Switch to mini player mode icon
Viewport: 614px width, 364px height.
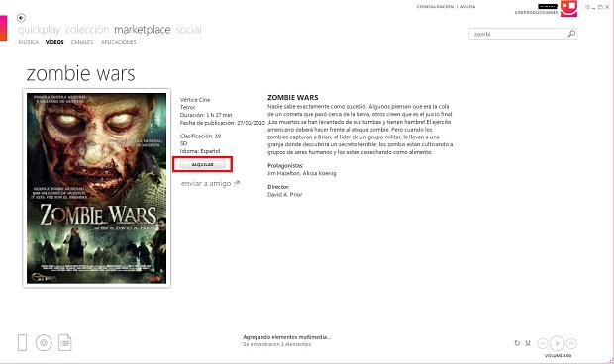click(x=587, y=7)
